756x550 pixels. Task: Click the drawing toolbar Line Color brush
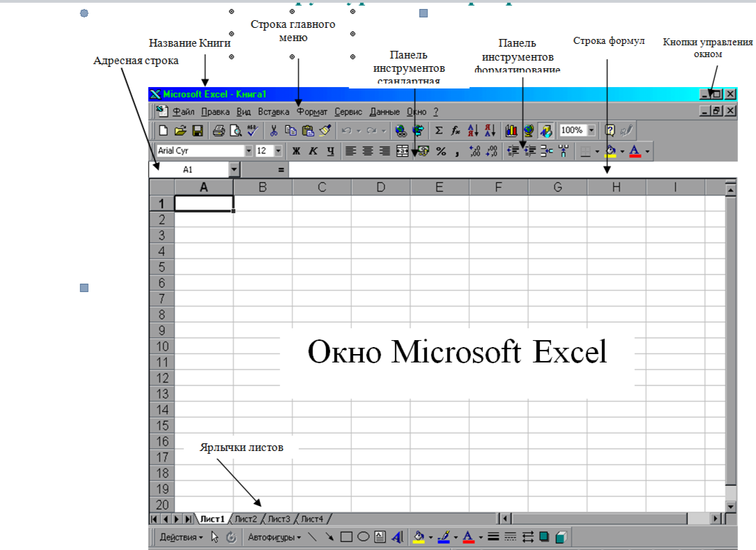coord(445,537)
